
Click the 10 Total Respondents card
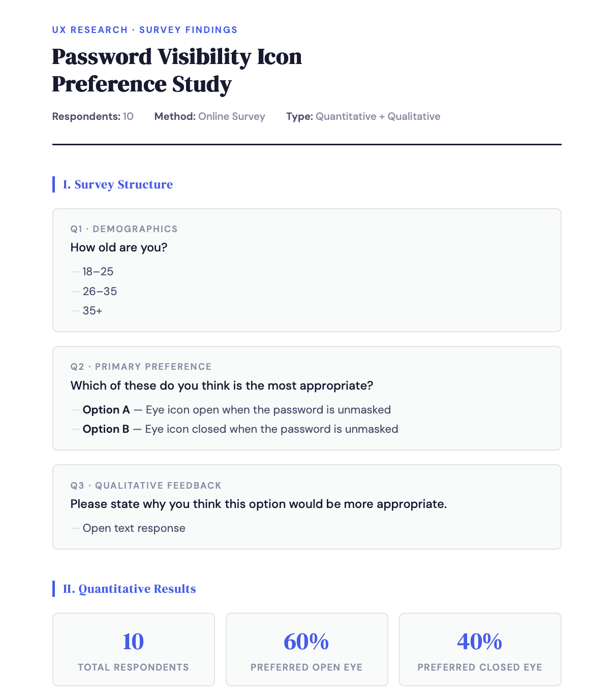pyautogui.click(x=134, y=650)
